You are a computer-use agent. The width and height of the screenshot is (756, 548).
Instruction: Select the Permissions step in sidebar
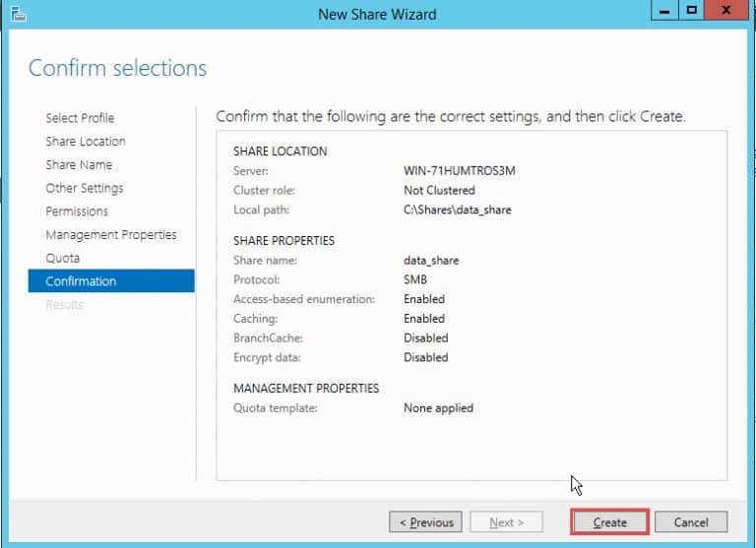tap(77, 212)
